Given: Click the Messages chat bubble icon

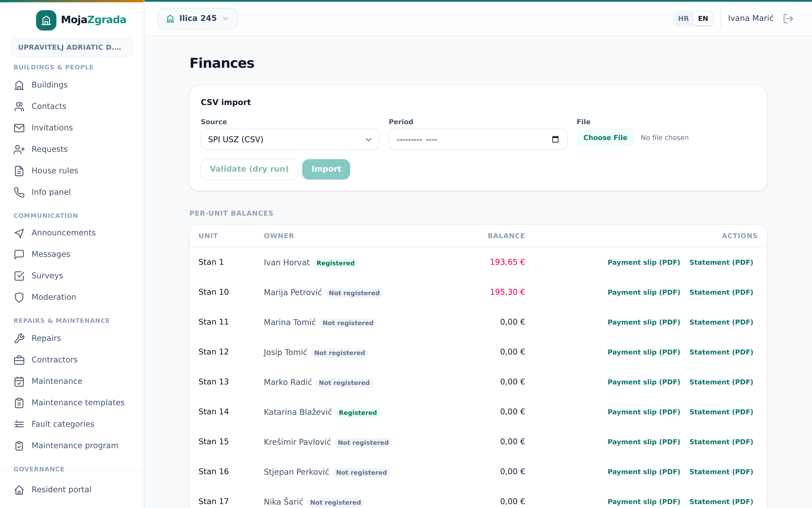Looking at the screenshot, I should 19,254.
